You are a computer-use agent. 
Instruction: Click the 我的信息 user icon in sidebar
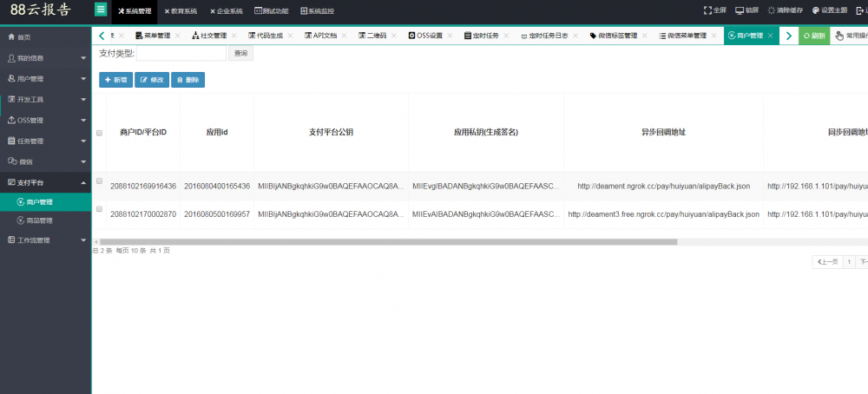(x=11, y=57)
